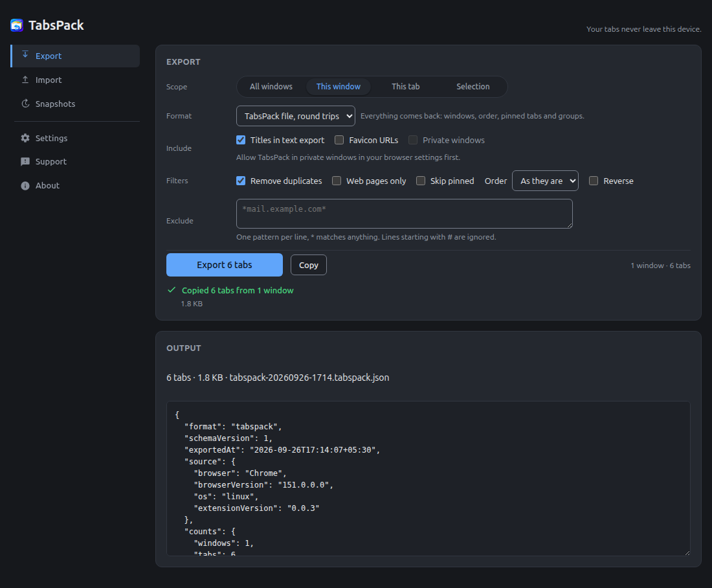Click the TabsPack logo icon

coord(17,25)
